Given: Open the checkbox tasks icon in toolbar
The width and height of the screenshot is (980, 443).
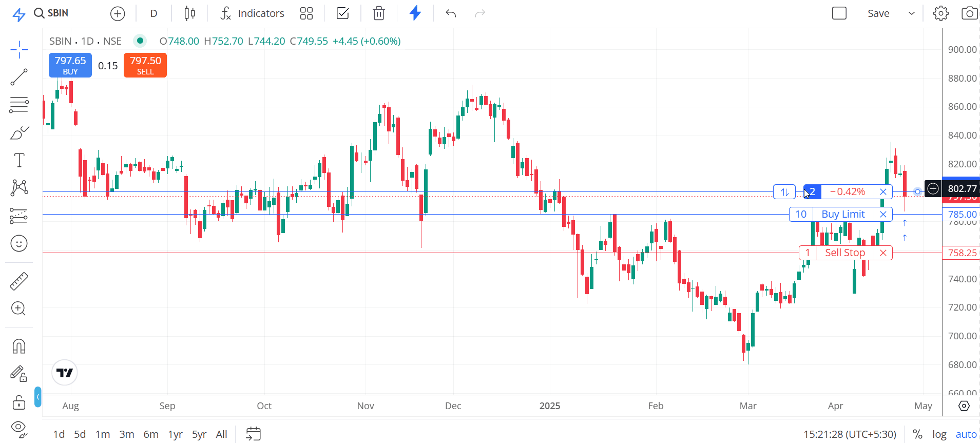Looking at the screenshot, I should point(342,14).
